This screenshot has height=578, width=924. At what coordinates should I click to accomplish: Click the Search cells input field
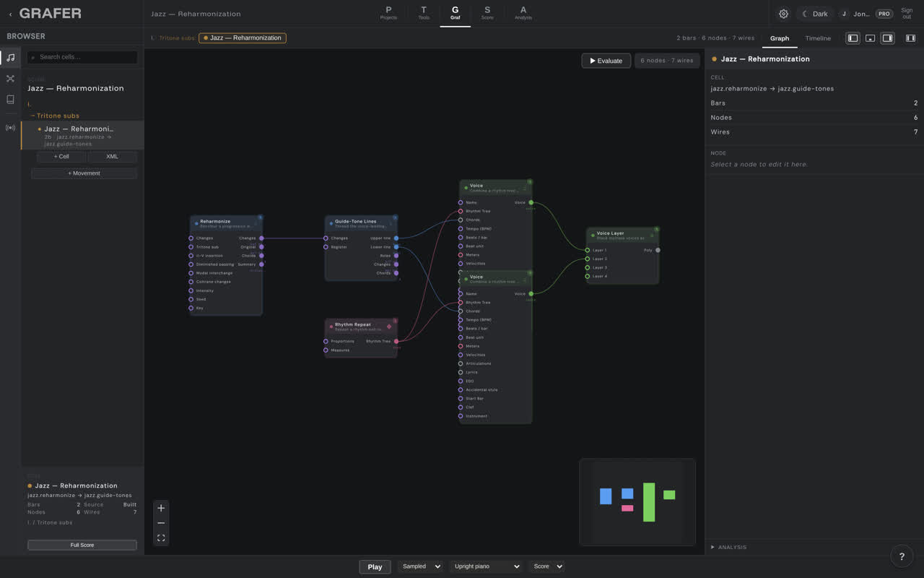[x=82, y=57]
